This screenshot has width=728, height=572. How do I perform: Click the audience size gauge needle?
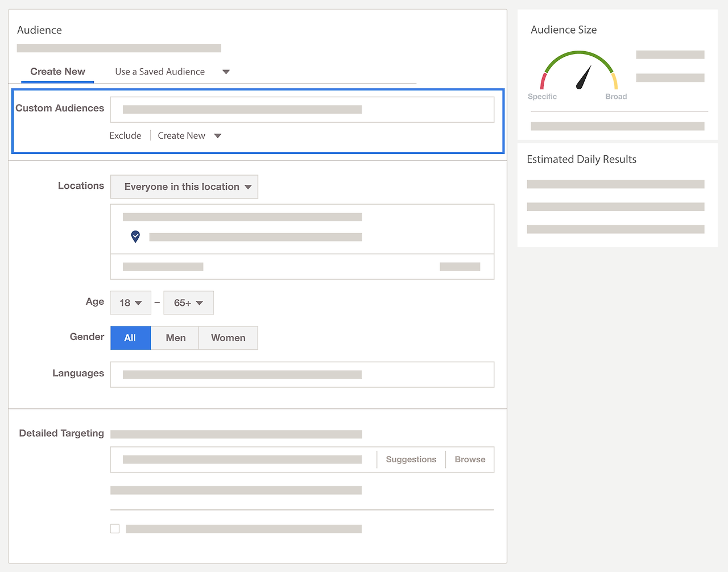[584, 78]
